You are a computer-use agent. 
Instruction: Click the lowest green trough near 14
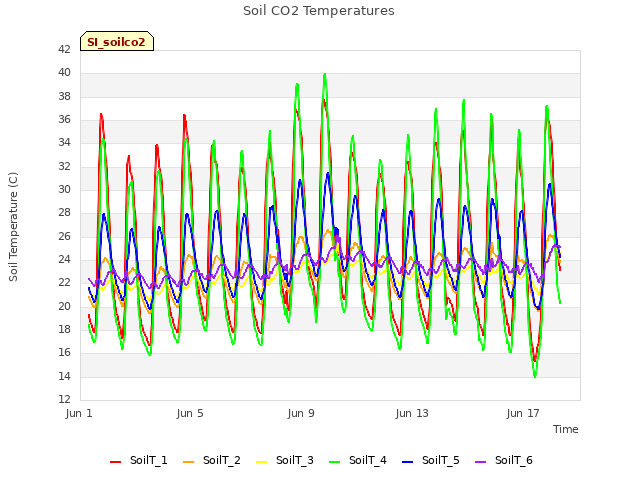click(535, 376)
